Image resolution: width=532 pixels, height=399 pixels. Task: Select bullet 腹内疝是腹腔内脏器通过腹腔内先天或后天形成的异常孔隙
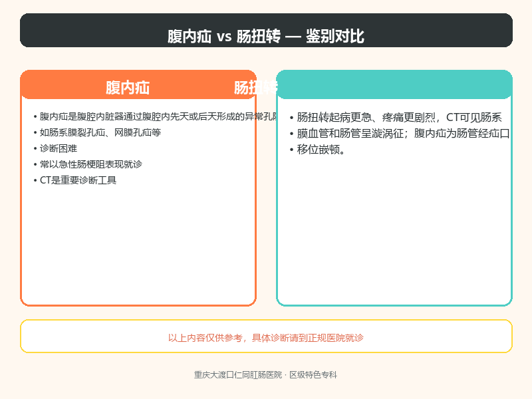tap(156, 117)
